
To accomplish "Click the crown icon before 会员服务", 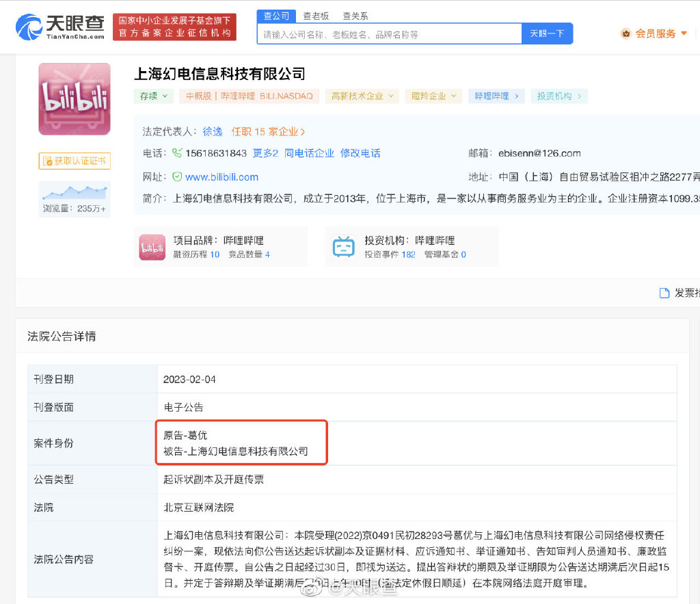I will [626, 34].
